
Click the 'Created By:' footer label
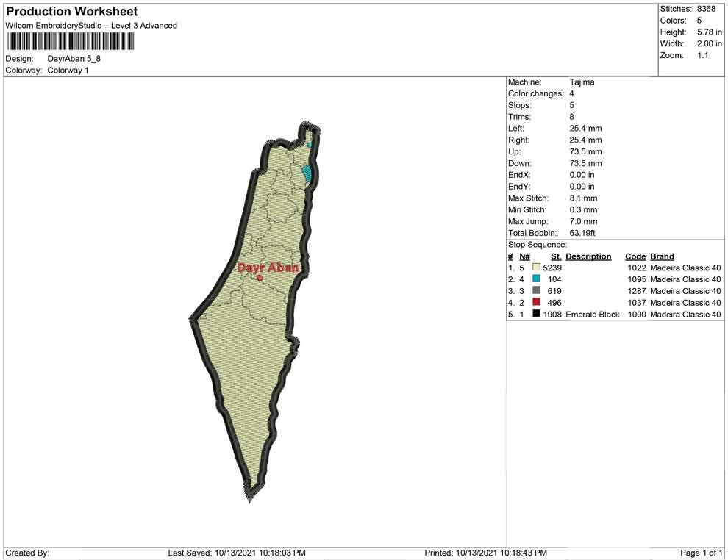(x=27, y=553)
